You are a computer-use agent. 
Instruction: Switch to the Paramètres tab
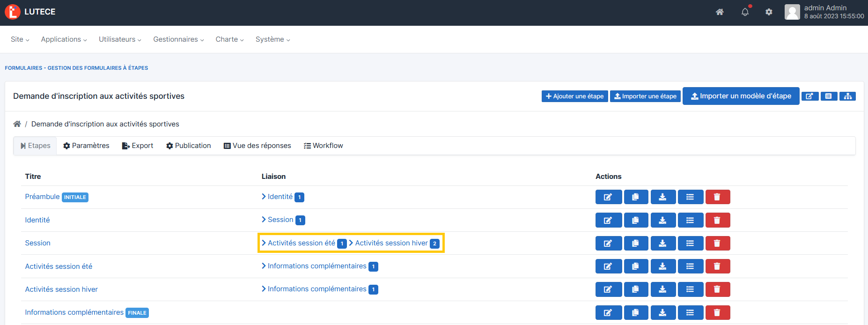tap(86, 146)
